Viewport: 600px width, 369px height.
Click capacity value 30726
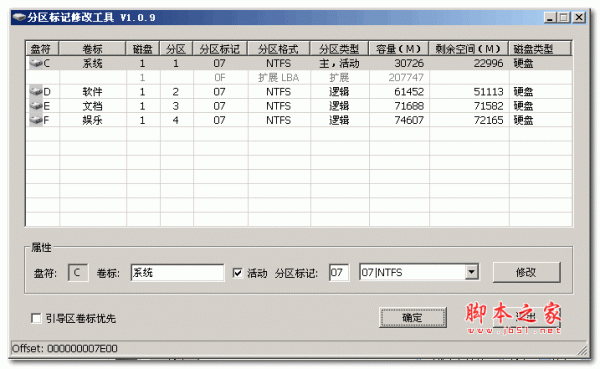click(409, 63)
